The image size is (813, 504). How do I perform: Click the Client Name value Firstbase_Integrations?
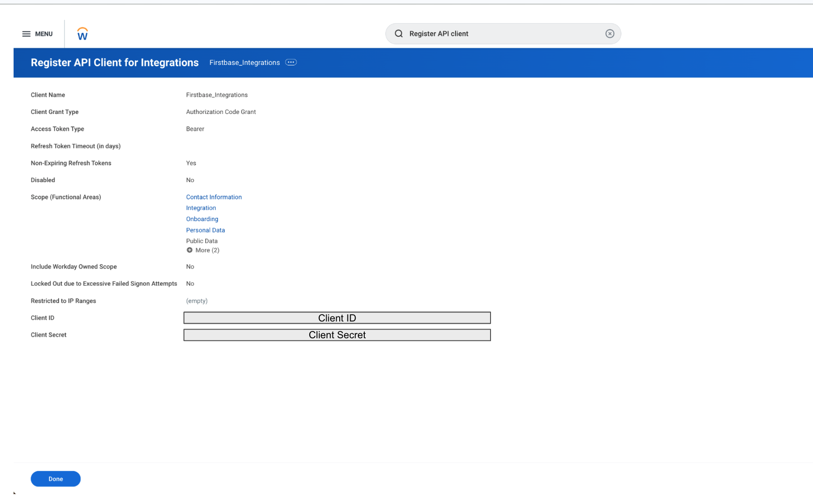(217, 95)
